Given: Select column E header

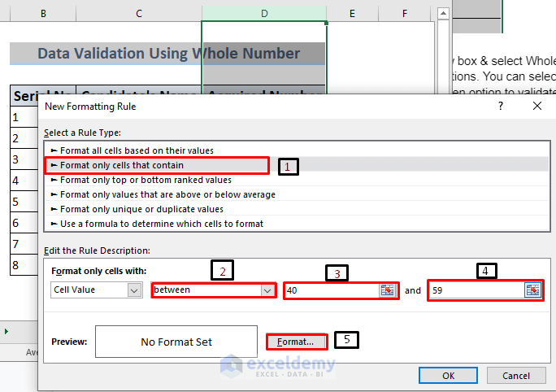Looking at the screenshot, I should click(352, 14).
